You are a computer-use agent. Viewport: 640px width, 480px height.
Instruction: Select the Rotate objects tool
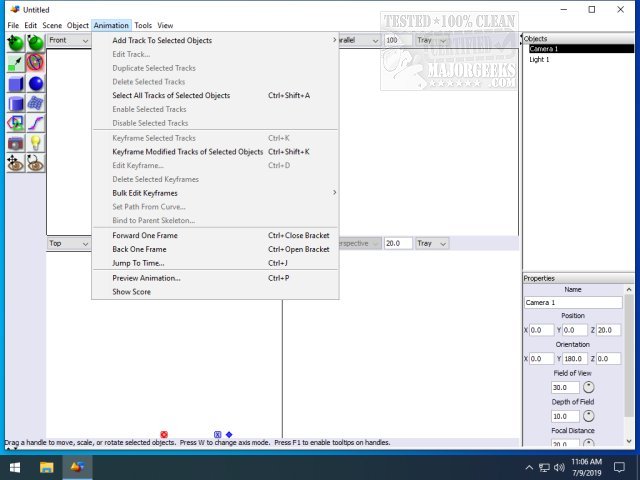[x=36, y=43]
